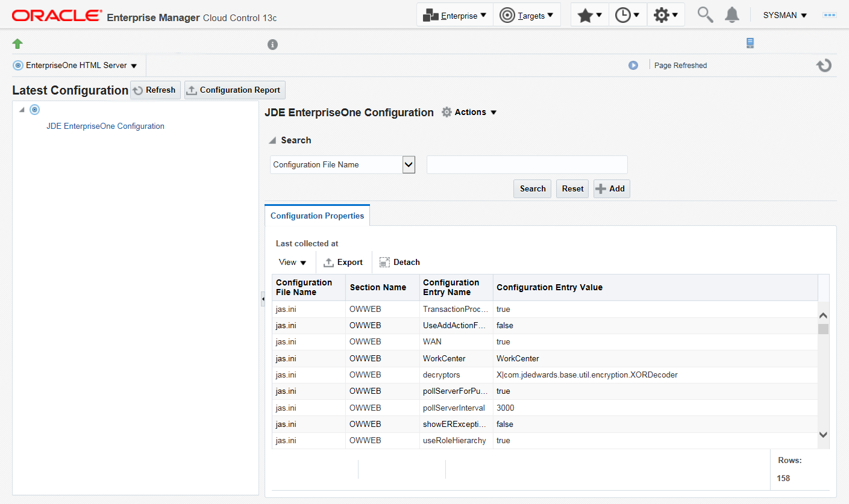The image size is (849, 504).
Task: Click the table scrollbar down arrow
Action: pos(824,434)
